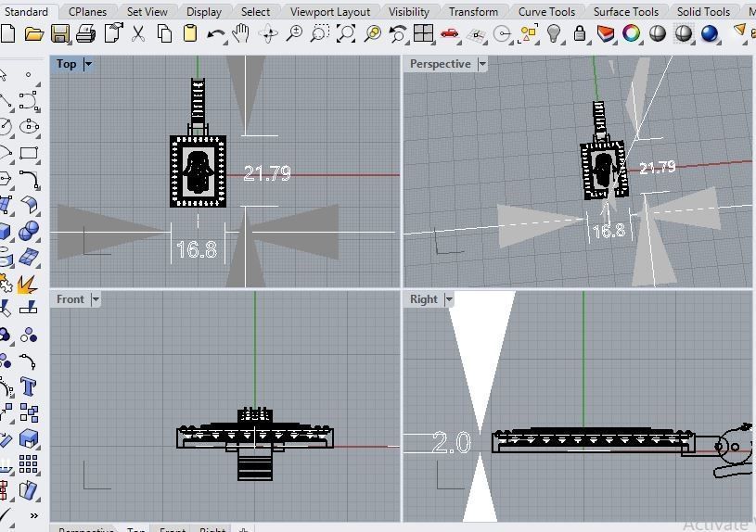Open the Perspective viewport dropdown arrow
Image resolution: width=756 pixels, height=532 pixels.
click(x=481, y=64)
